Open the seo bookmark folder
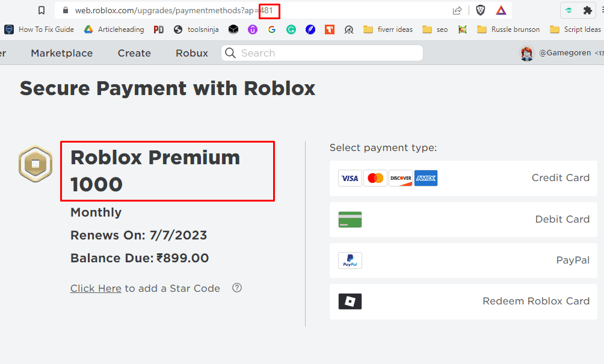This screenshot has height=364, width=604. click(x=436, y=29)
